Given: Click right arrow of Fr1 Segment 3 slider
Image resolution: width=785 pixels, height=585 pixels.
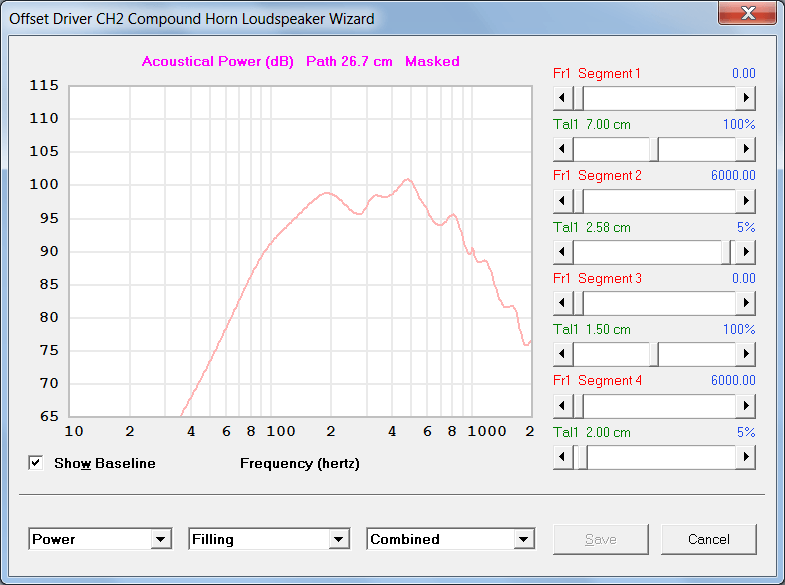Looking at the screenshot, I should [x=745, y=303].
